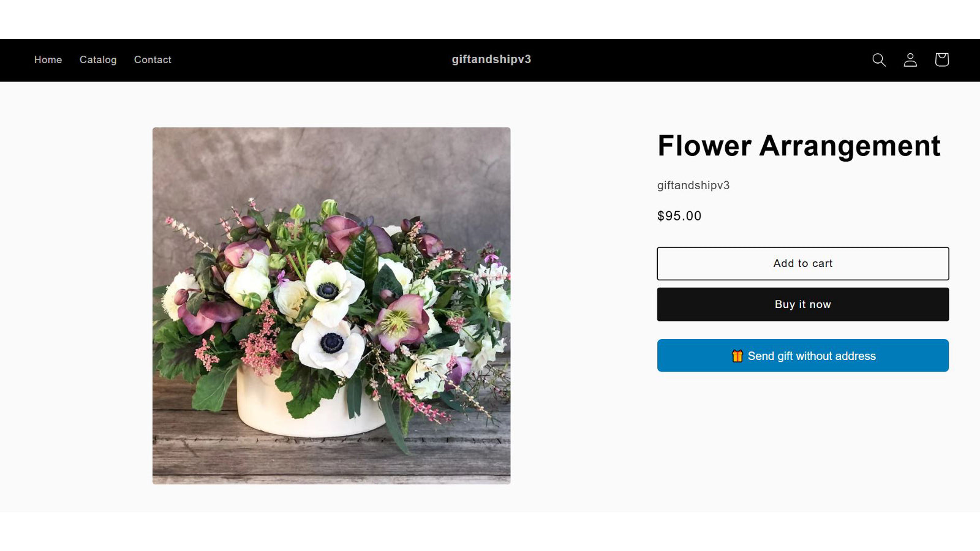Image resolution: width=980 pixels, height=551 pixels.
Task: Open the Catalog menu item
Action: pyautogui.click(x=98, y=59)
